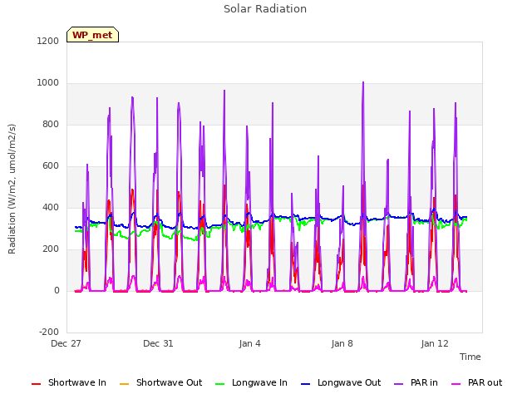Click the purple PAR in color marker
532x399 pixels.
click(x=399, y=384)
